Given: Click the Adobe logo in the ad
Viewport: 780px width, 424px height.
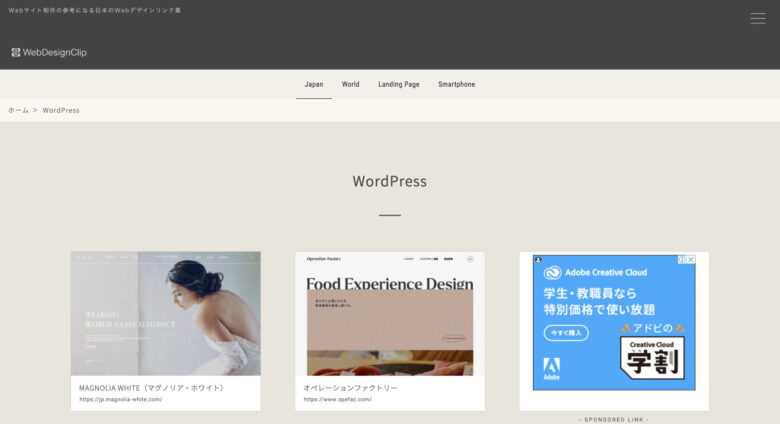Looking at the screenshot, I should [x=551, y=369].
